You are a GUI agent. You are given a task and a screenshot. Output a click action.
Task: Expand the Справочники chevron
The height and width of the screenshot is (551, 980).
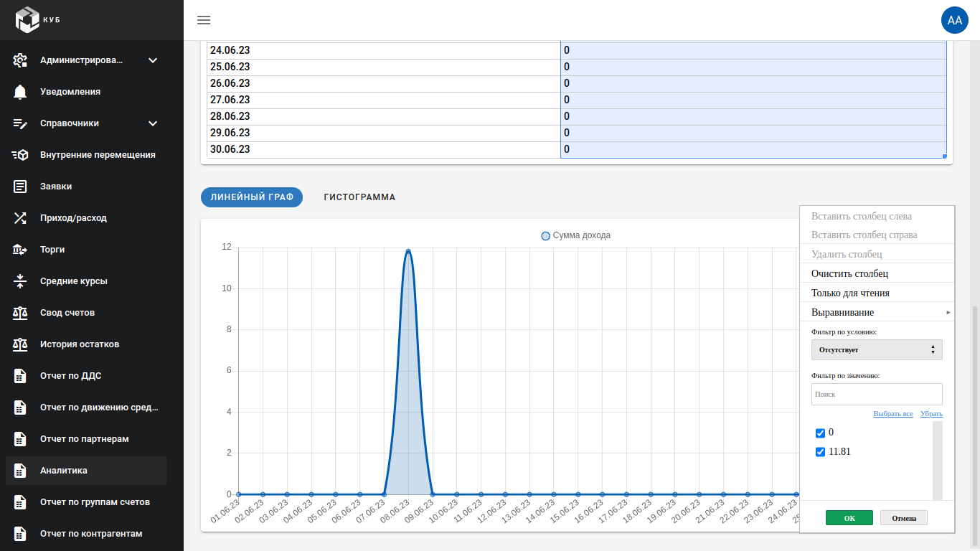153,123
